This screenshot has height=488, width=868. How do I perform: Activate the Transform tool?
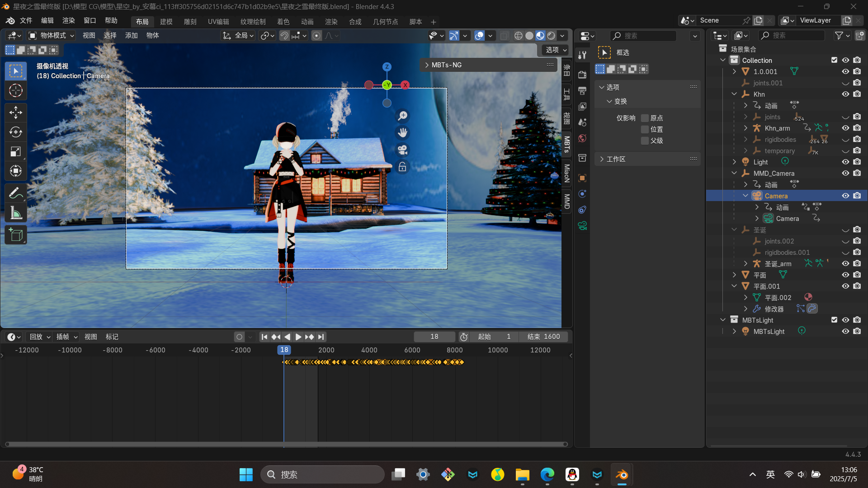16,171
